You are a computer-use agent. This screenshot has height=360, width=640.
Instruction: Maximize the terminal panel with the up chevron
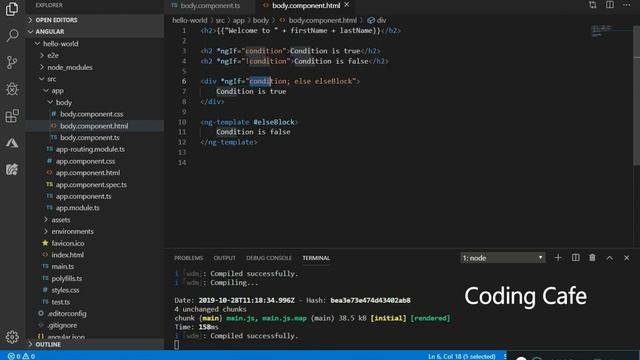[x=609, y=258]
